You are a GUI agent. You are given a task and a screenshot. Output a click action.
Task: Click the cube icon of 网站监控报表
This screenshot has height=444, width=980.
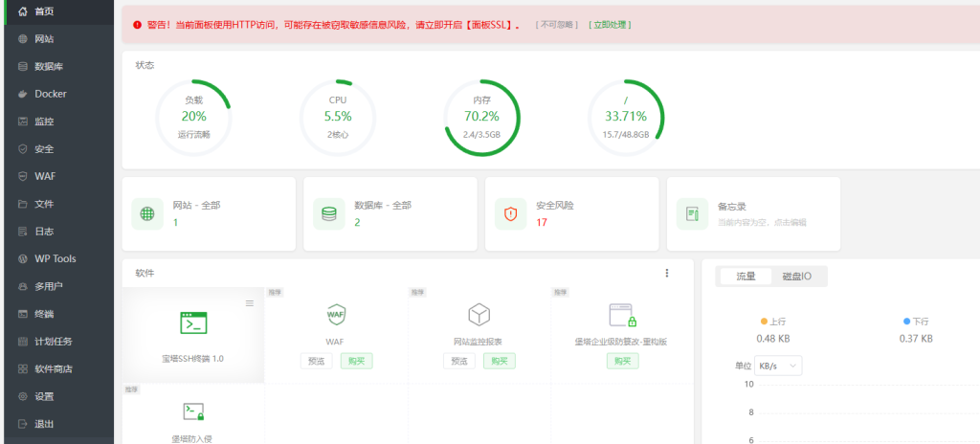pyautogui.click(x=479, y=314)
